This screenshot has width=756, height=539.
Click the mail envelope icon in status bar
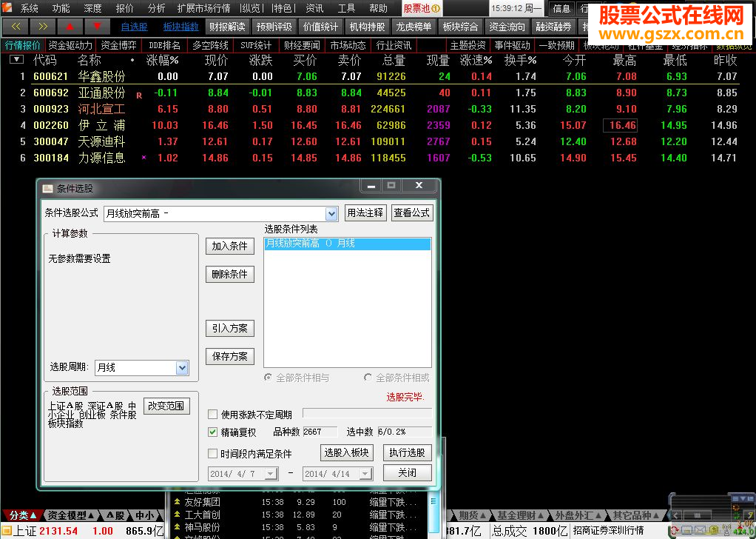[x=700, y=531]
